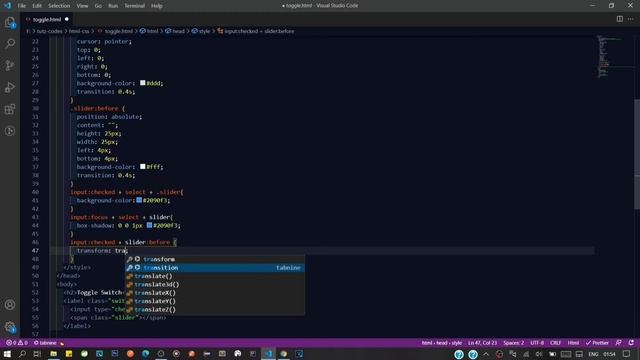640x360 pixels.
Task: Open the Selection menu
Action: [59, 6]
